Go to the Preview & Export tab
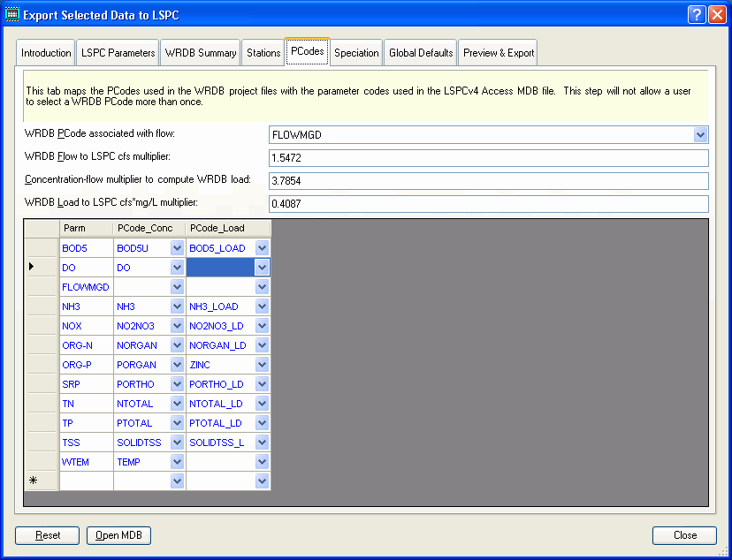The image size is (732, 560). click(498, 52)
